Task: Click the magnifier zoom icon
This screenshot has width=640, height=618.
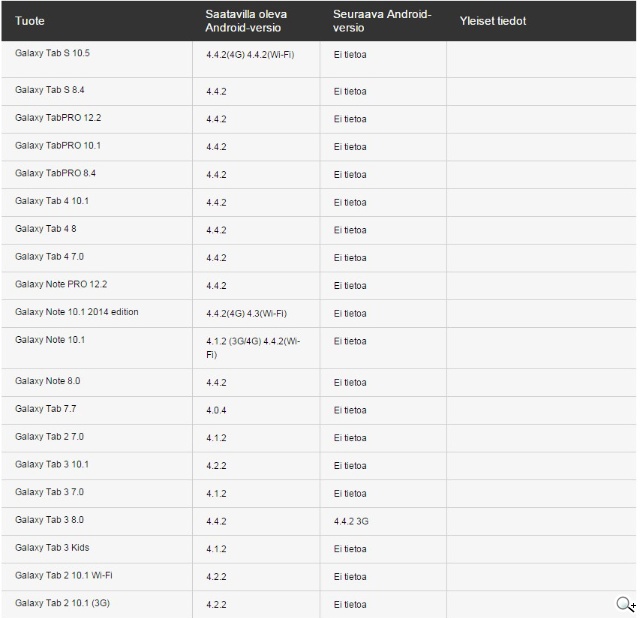Action: [625, 603]
